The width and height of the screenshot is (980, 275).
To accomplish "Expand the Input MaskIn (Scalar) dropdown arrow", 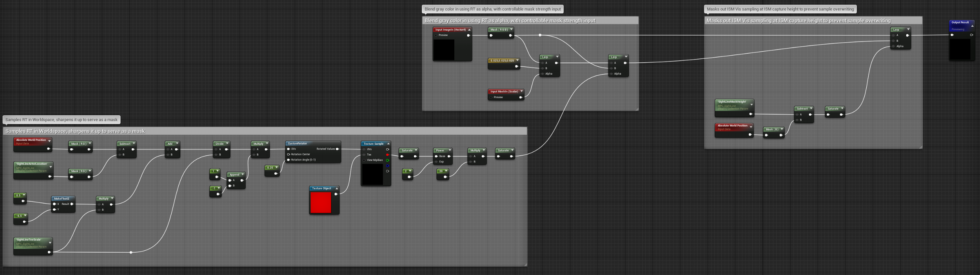I will (x=521, y=91).
